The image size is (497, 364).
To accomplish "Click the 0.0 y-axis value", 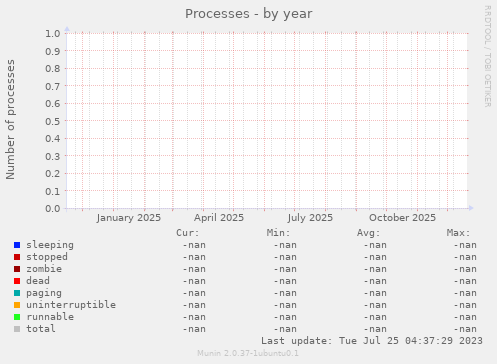I will [53, 209].
